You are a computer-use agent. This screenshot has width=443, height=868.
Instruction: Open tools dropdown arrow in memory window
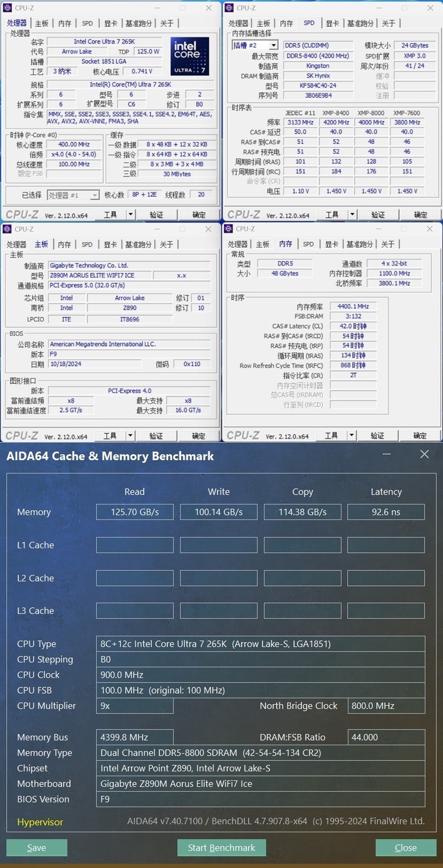pyautogui.click(x=352, y=435)
